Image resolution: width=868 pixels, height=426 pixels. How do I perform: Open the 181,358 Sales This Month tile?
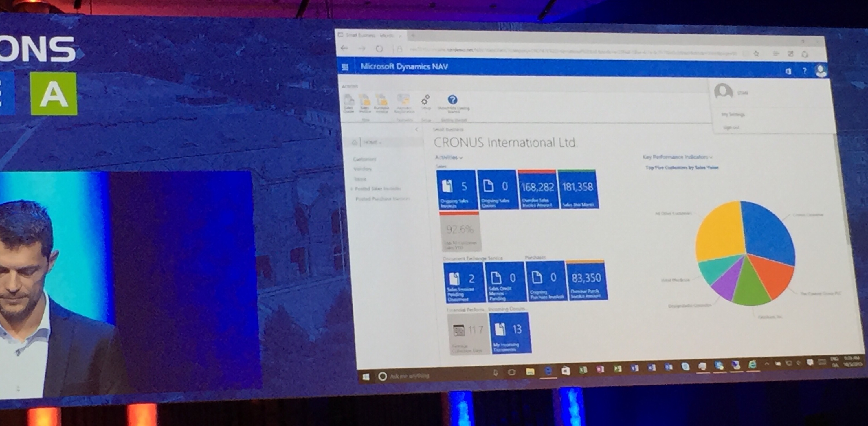click(578, 190)
